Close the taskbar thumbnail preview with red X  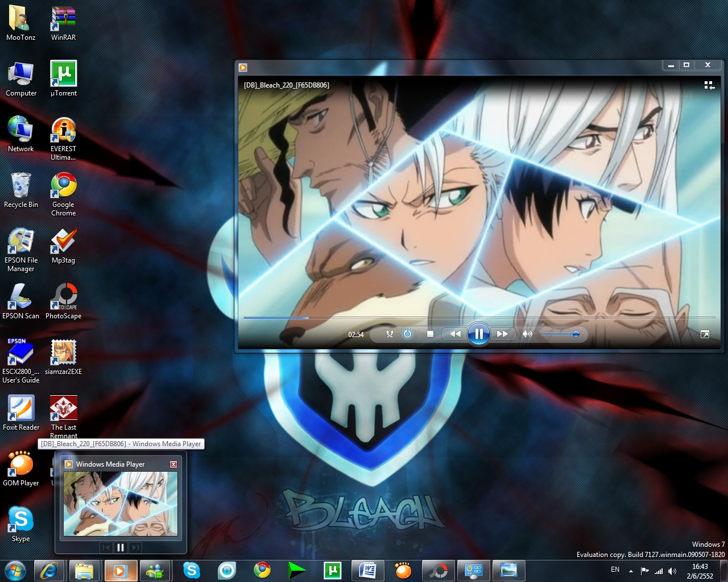(173, 464)
